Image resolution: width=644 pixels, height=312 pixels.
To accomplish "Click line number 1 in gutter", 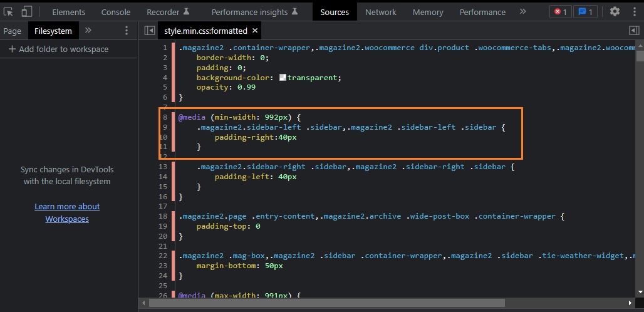I will (165, 48).
